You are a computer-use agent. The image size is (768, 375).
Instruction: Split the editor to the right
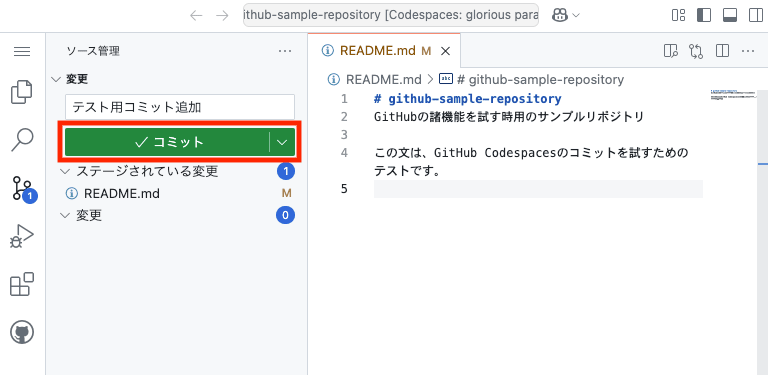(722, 51)
